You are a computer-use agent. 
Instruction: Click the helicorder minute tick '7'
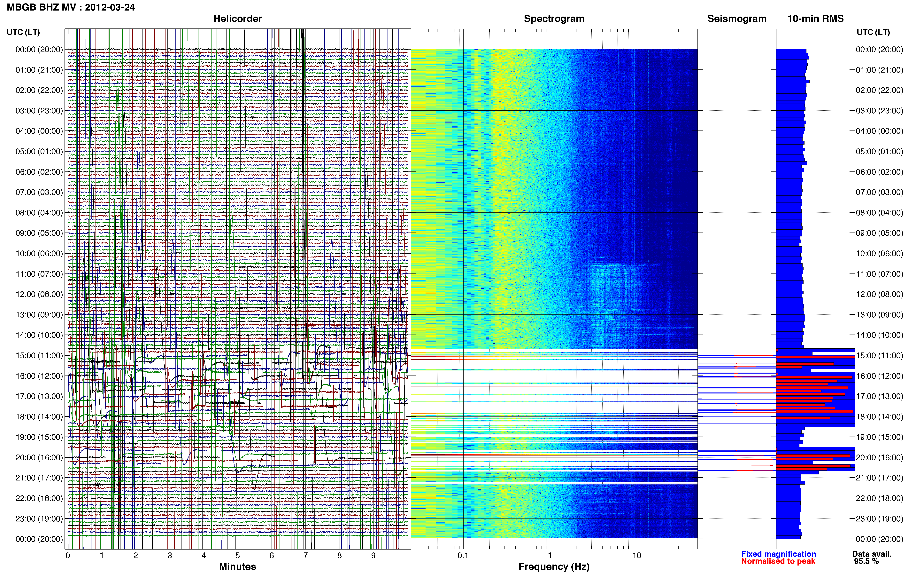(x=306, y=555)
